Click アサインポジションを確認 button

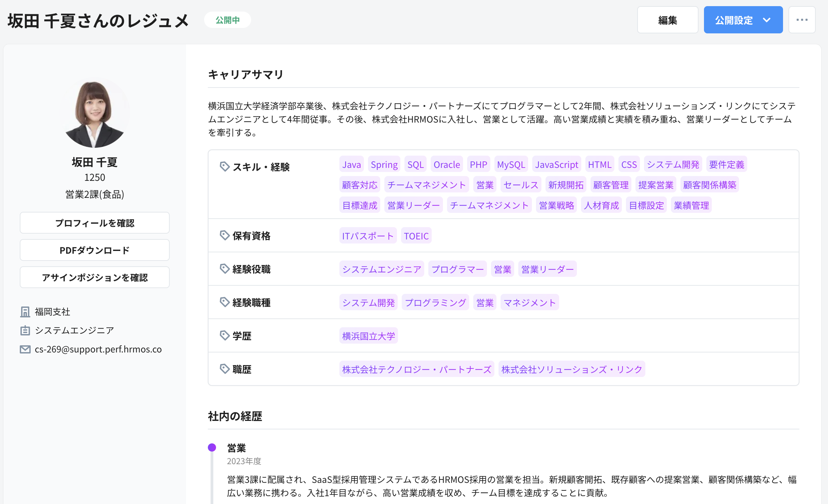[95, 277]
